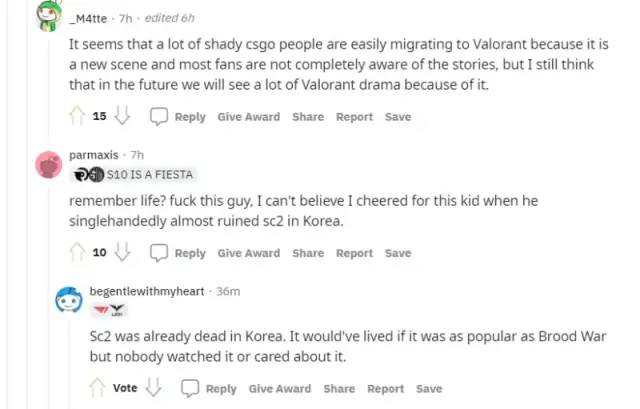The image size is (640, 409).
Task: Downvote the parmaxis comment with 10 points
Action: 122,252
